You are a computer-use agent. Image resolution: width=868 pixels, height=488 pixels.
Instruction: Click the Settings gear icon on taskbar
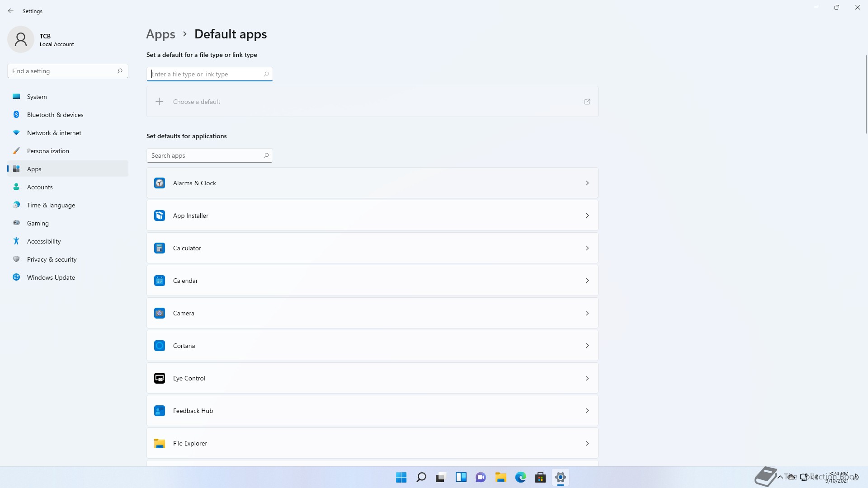(x=560, y=477)
